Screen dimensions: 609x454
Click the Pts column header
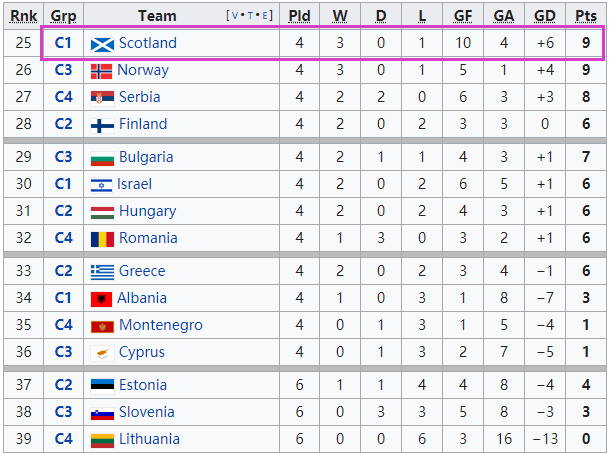pyautogui.click(x=586, y=16)
